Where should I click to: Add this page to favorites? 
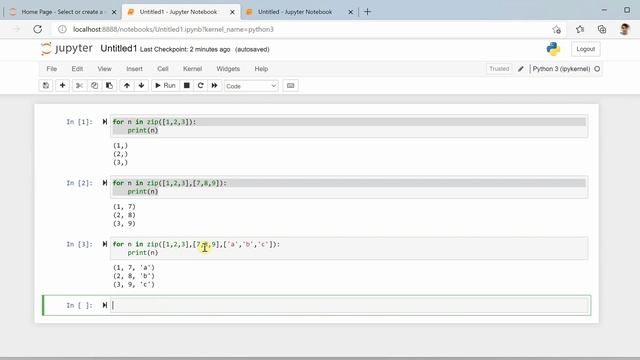pos(556,29)
